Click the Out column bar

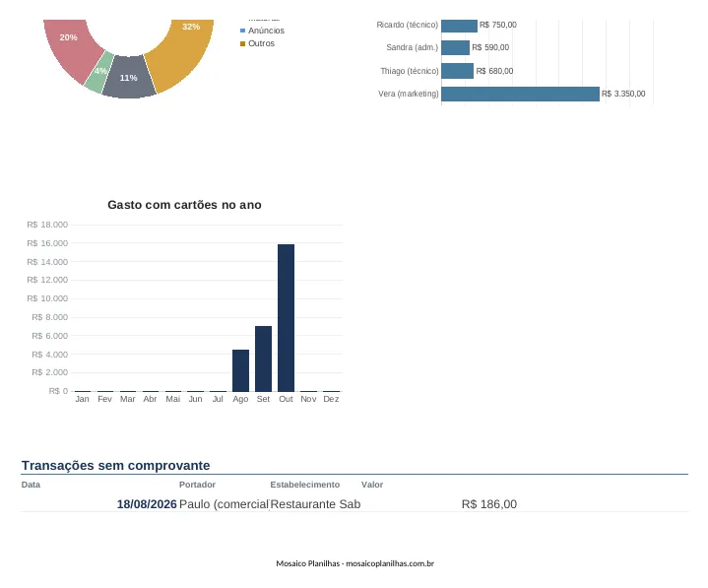pyautogui.click(x=286, y=318)
